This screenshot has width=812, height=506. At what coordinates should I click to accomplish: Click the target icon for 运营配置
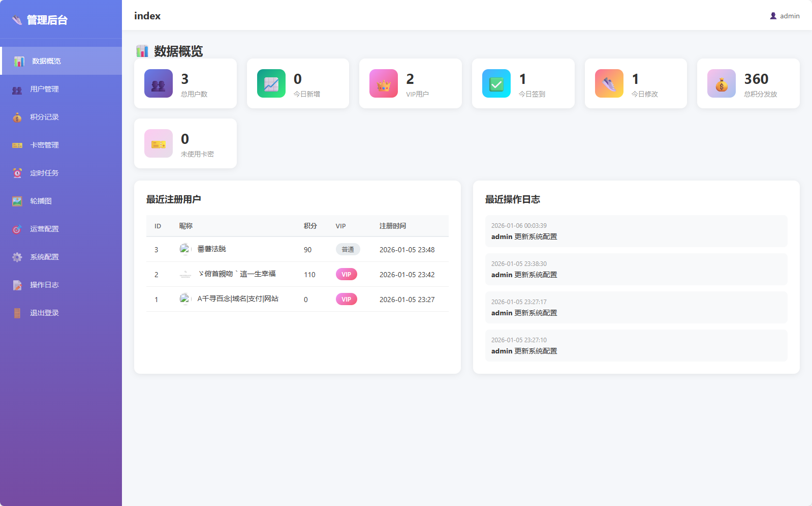[x=17, y=229]
